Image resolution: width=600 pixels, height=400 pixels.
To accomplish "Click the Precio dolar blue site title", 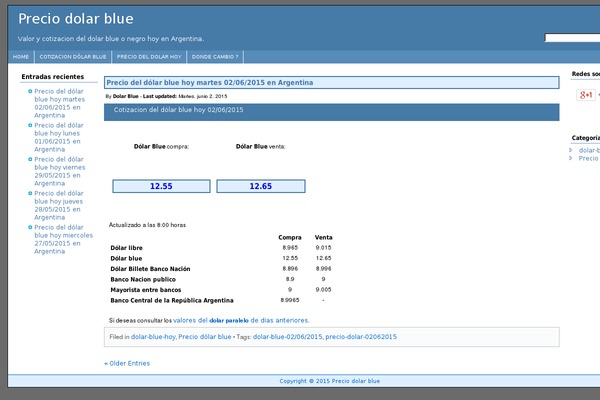I will tap(76, 19).
